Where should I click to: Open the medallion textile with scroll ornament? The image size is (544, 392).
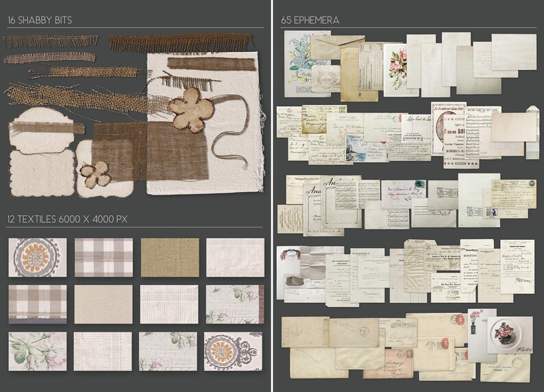coord(233,352)
